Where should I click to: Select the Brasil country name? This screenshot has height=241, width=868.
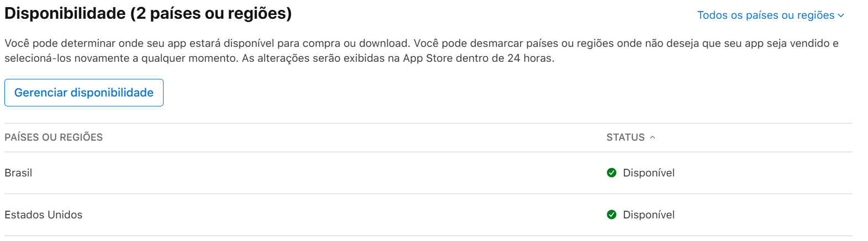18,173
